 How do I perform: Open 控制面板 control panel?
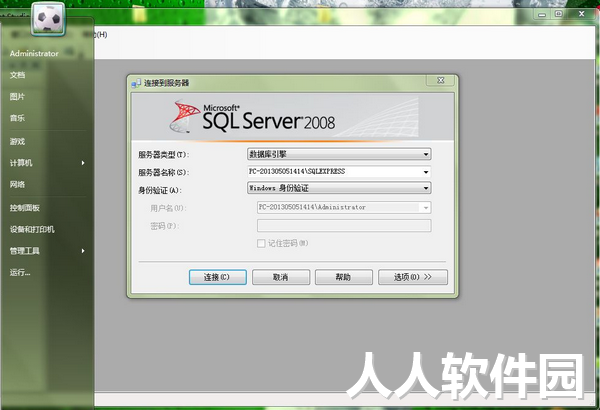click(25, 208)
